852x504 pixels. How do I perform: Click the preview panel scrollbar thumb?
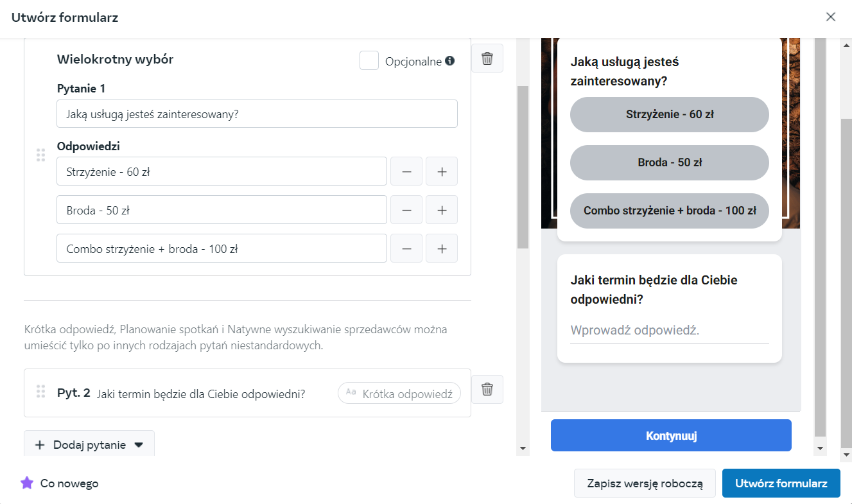coord(820,237)
